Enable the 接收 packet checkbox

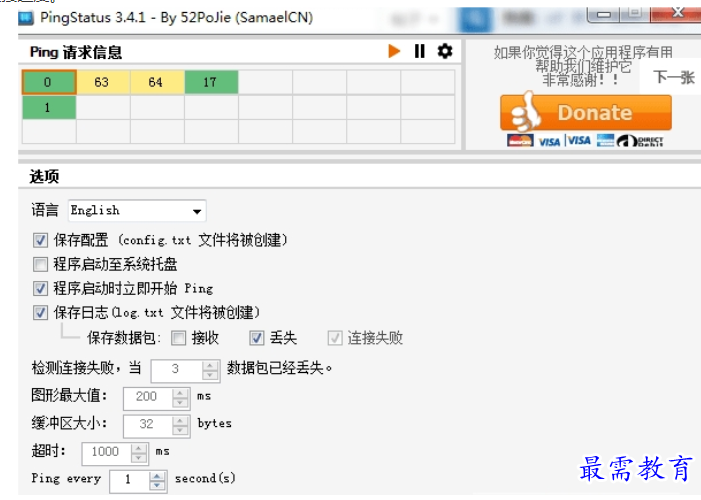178,338
